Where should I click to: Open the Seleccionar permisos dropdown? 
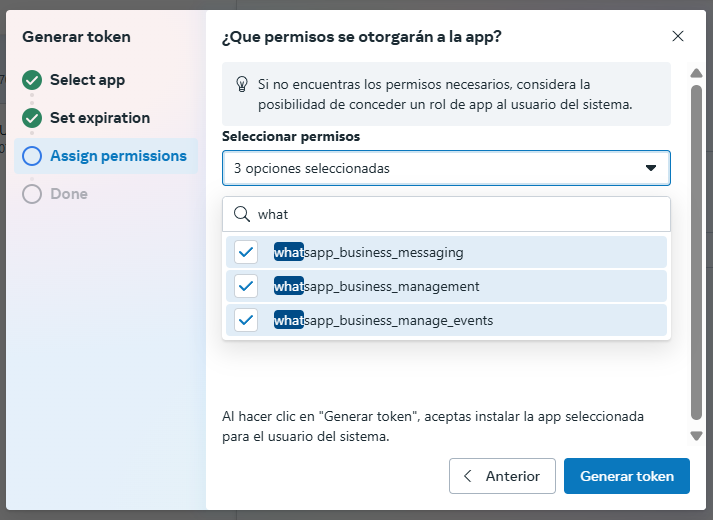446,168
